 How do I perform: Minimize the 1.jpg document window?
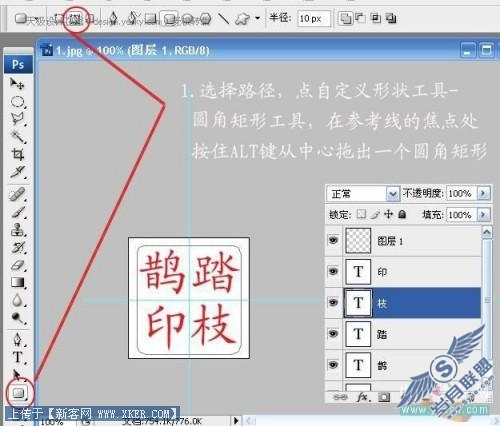click(x=468, y=51)
